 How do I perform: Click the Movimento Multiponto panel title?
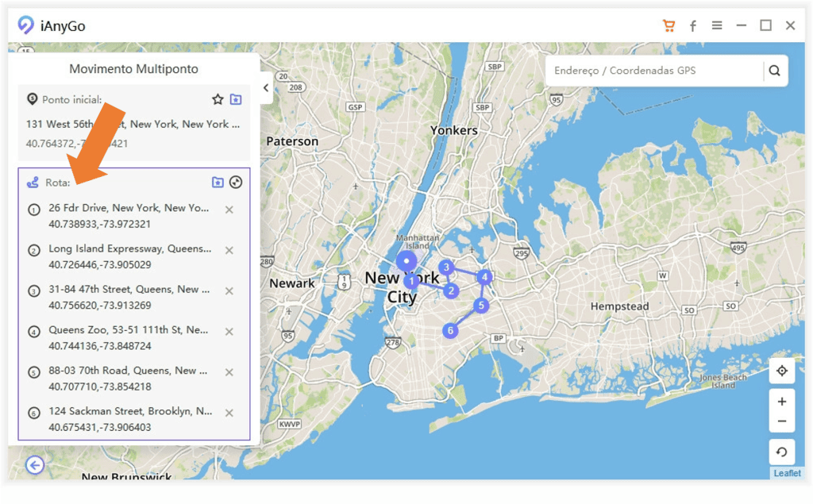click(x=133, y=69)
